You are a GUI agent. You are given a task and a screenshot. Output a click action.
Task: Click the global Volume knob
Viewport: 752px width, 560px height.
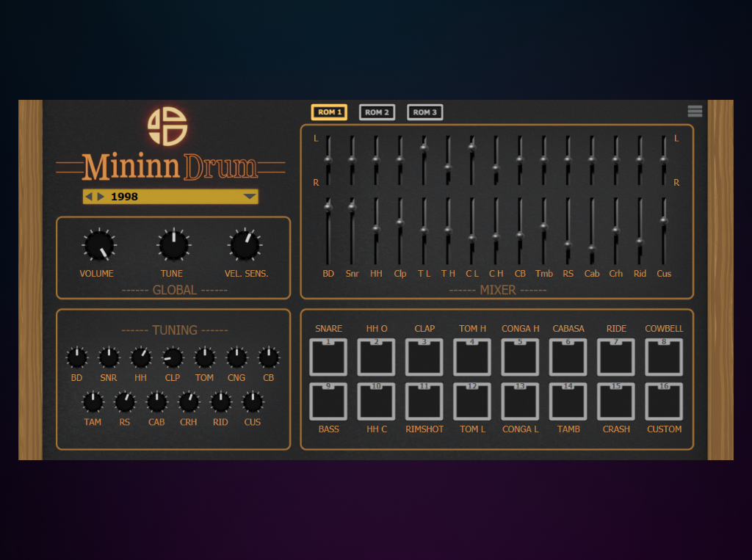click(x=98, y=246)
